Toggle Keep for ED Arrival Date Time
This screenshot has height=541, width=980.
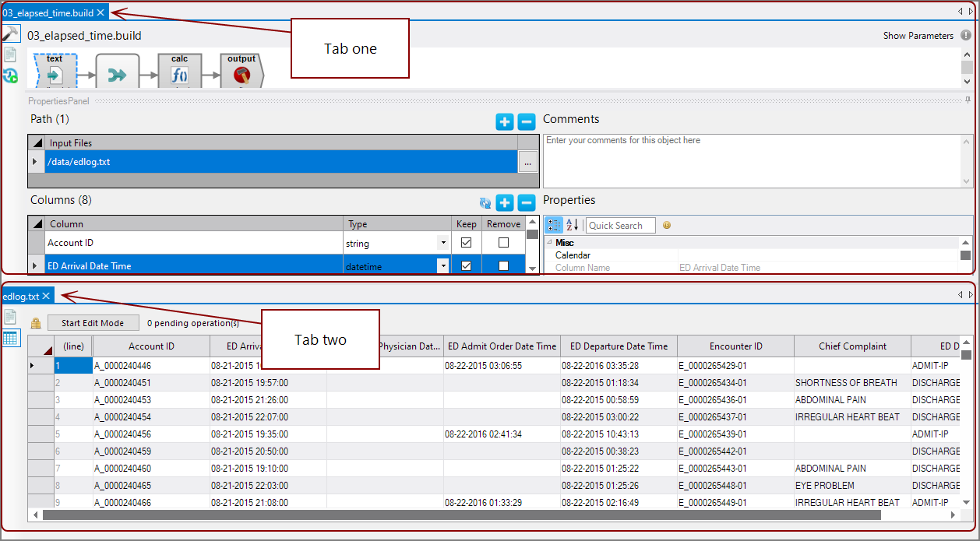[x=466, y=266]
